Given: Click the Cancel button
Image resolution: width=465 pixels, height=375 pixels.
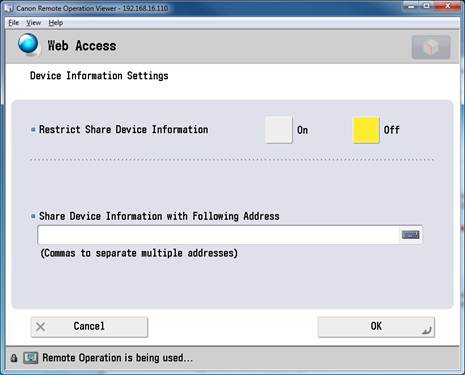Looking at the screenshot, I should [89, 327].
